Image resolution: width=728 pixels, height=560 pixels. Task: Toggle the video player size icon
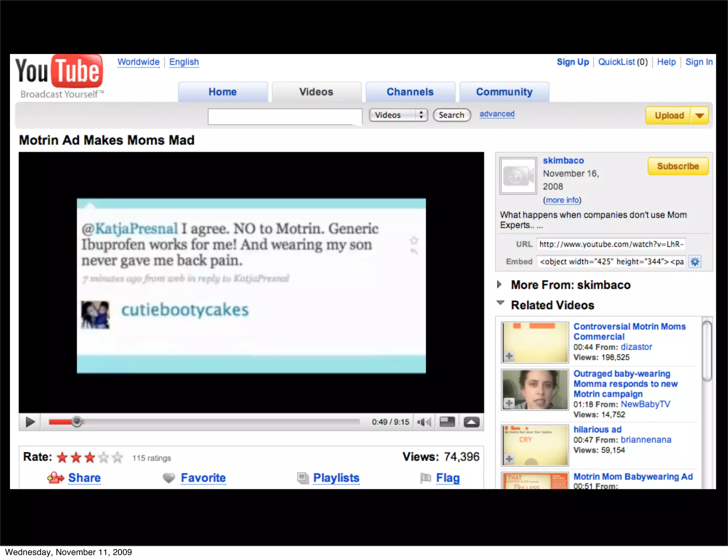[x=447, y=422]
